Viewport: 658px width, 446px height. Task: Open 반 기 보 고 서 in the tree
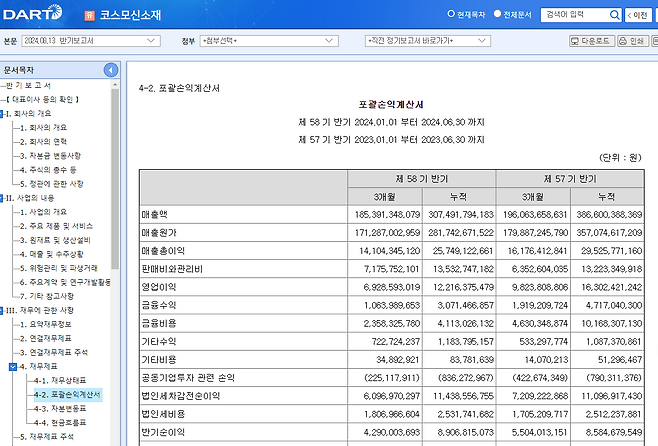click(28, 85)
